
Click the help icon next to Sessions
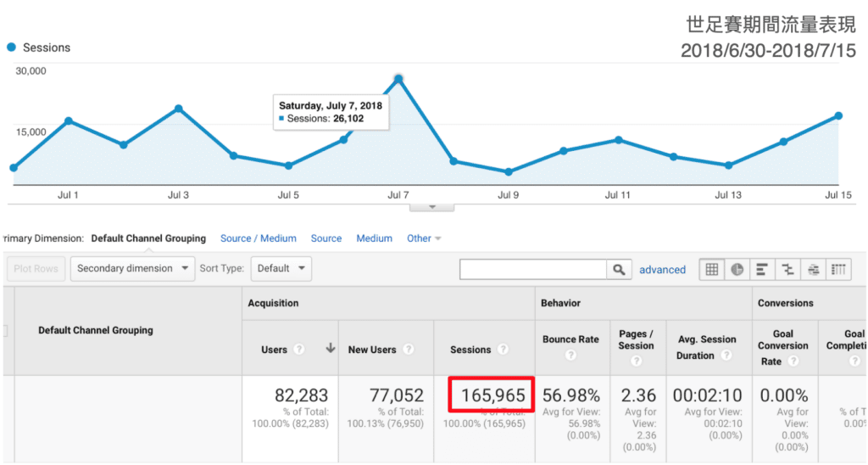pyautogui.click(x=504, y=350)
